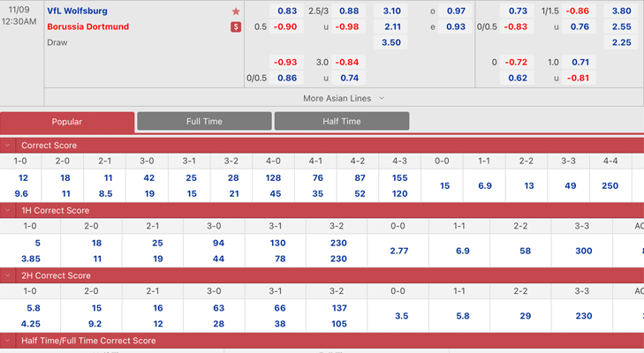Open VfL Wolfsburg team link
644x353 pixels.
click(x=77, y=11)
